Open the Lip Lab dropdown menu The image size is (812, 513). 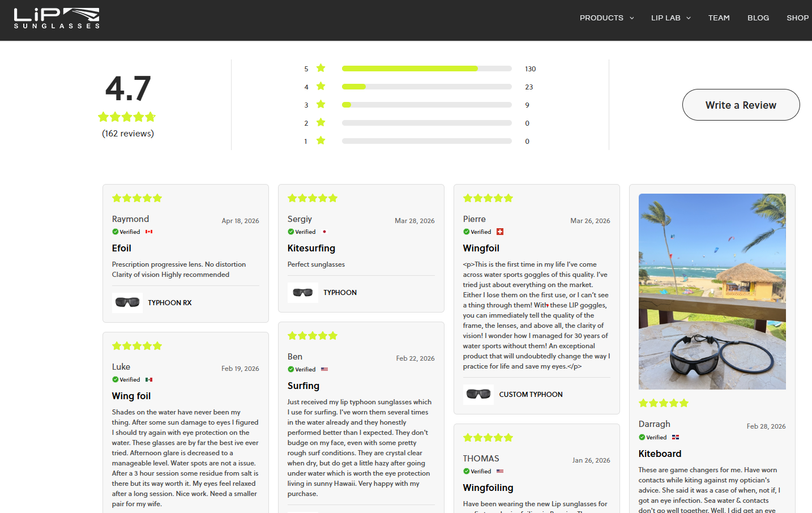pyautogui.click(x=670, y=18)
